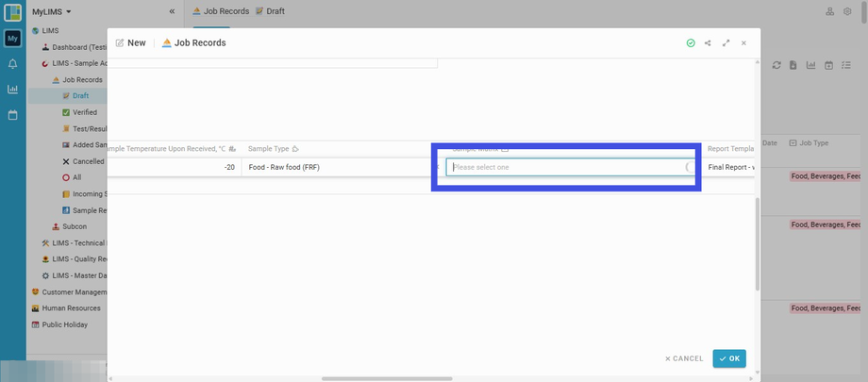The image size is (868, 382).
Task: Open the organization hierarchy icon at top right
Action: pyautogui.click(x=830, y=11)
